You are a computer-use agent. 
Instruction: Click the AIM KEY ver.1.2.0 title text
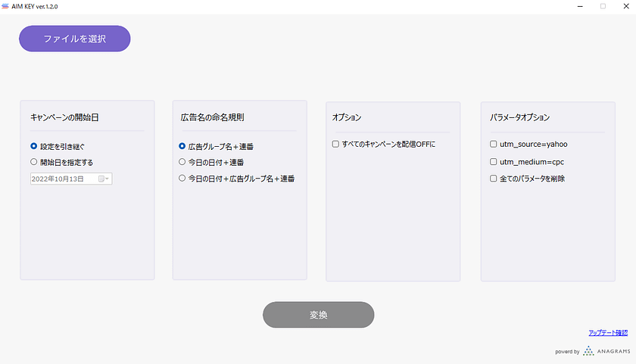[x=35, y=5]
